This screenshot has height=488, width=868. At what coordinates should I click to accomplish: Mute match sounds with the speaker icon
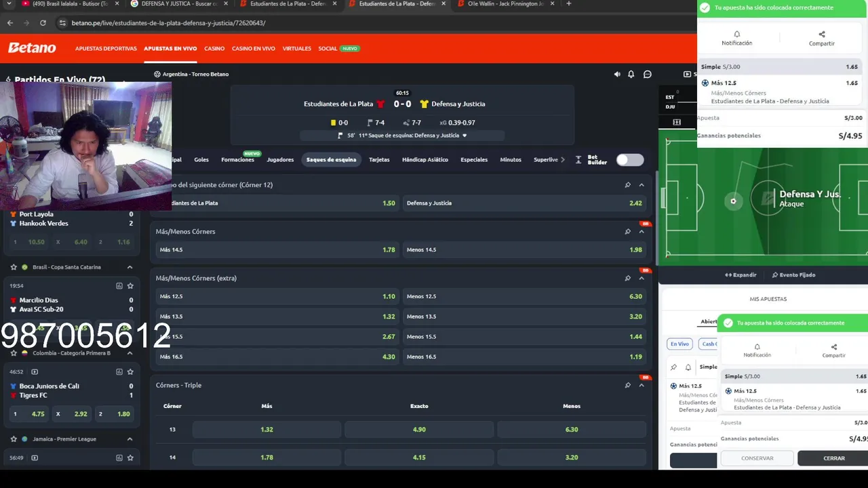[x=617, y=75]
